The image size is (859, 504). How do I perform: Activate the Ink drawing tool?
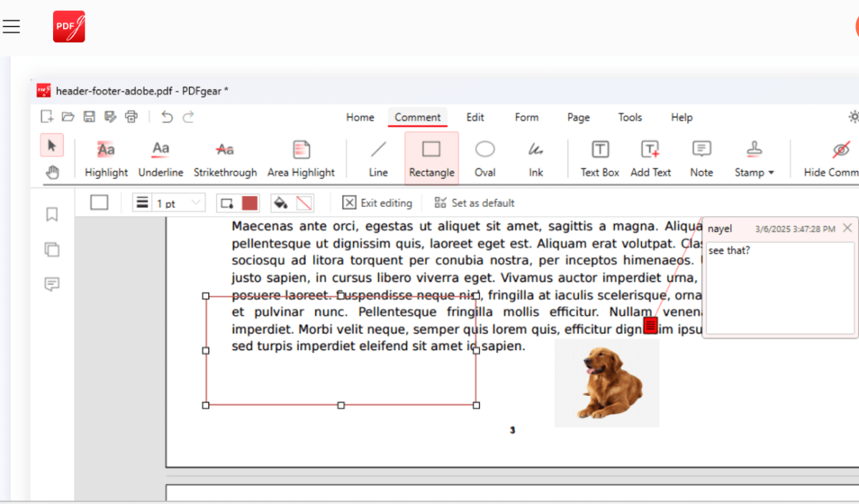click(x=536, y=158)
